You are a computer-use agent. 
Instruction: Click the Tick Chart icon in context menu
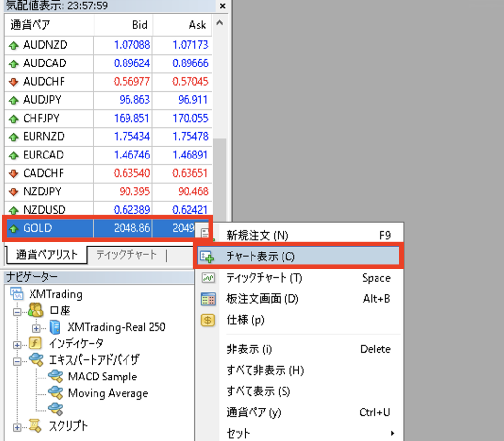(x=208, y=278)
